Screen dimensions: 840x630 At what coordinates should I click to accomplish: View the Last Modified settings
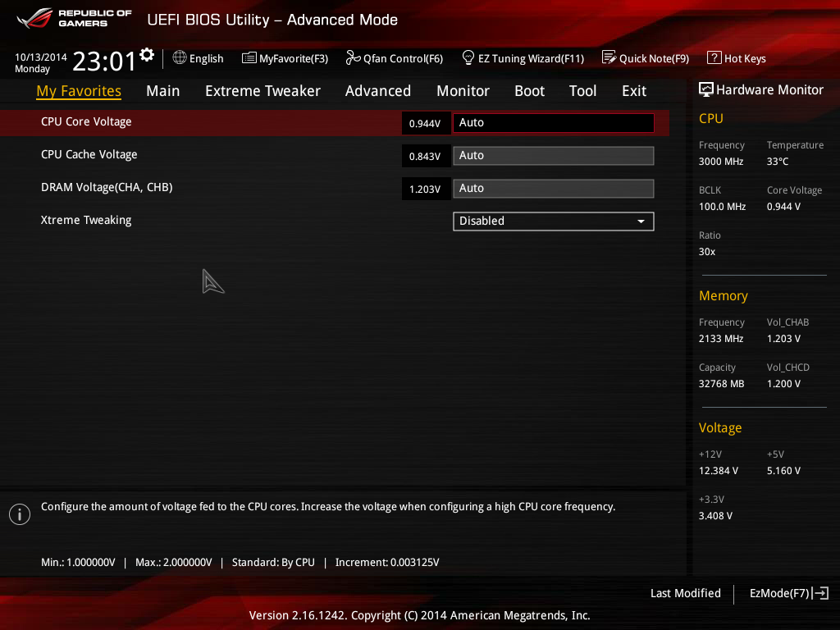[686, 593]
